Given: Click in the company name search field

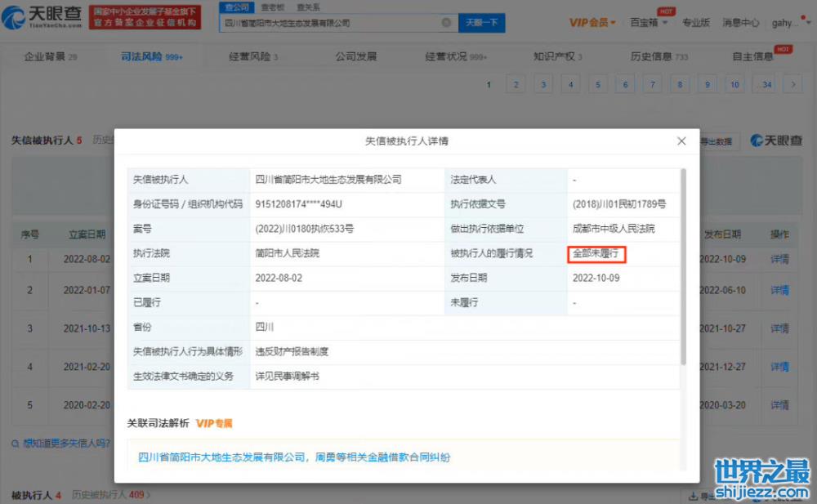Looking at the screenshot, I should point(331,23).
